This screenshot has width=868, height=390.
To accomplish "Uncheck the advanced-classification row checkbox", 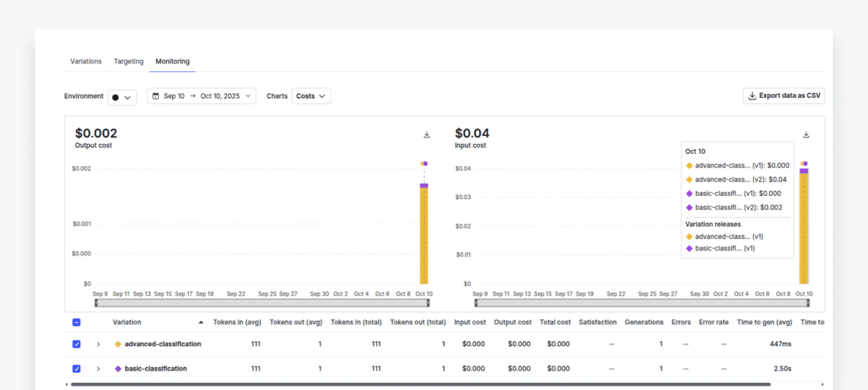I will (76, 344).
